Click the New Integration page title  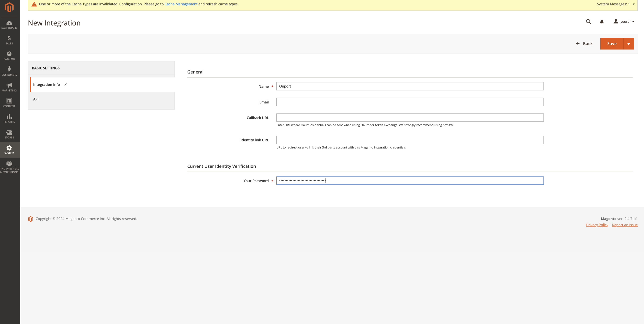click(54, 23)
